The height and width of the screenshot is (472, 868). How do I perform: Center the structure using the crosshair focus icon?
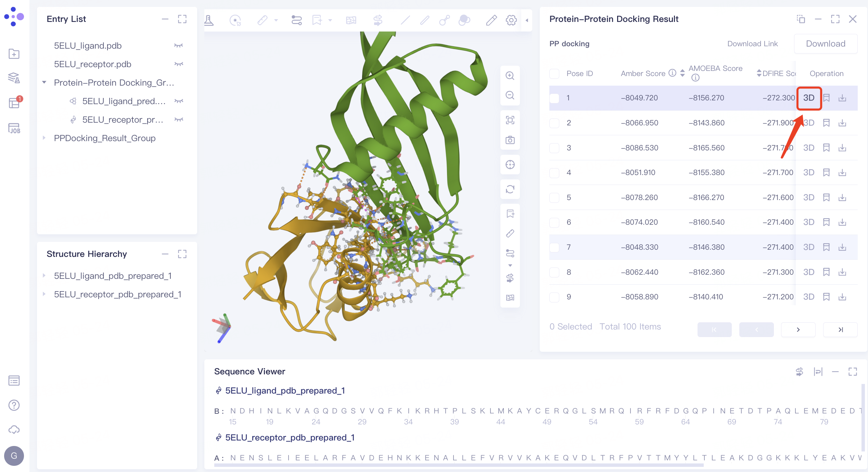click(x=510, y=164)
